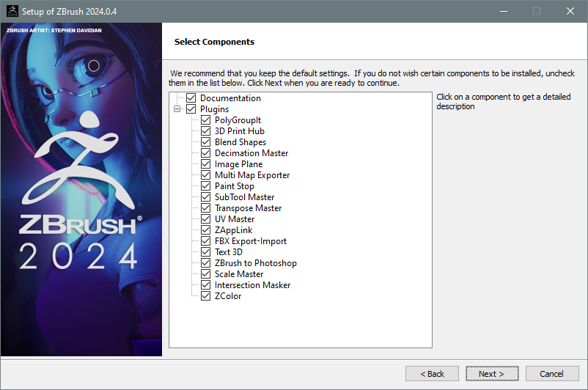588x390 pixels.
Task: Select the Transpose Master label
Action: click(x=248, y=208)
